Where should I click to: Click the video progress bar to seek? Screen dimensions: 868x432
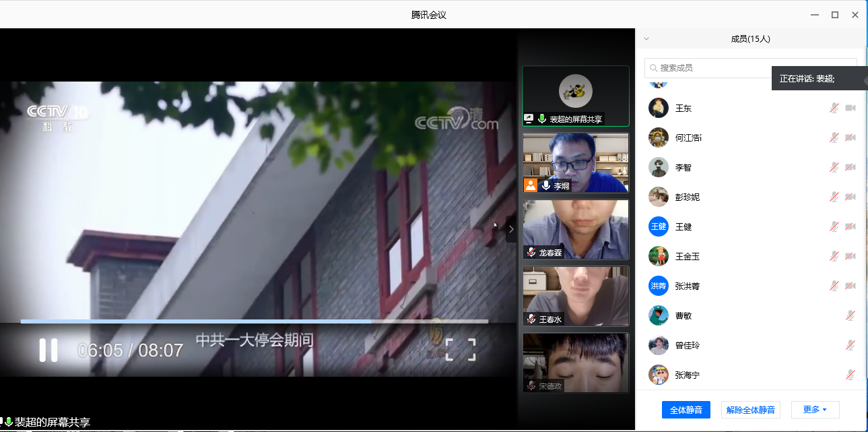tap(269, 321)
